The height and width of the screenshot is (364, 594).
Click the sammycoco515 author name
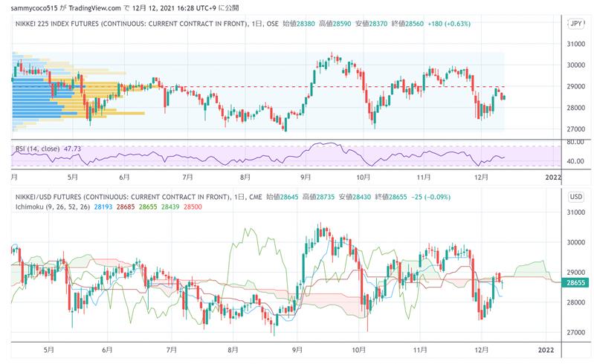33,8
